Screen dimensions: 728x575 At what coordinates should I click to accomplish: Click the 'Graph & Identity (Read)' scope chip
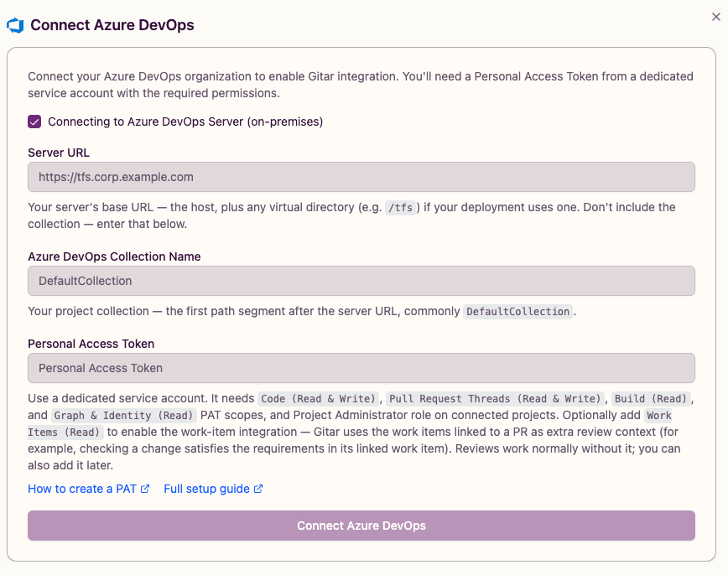coord(123,416)
